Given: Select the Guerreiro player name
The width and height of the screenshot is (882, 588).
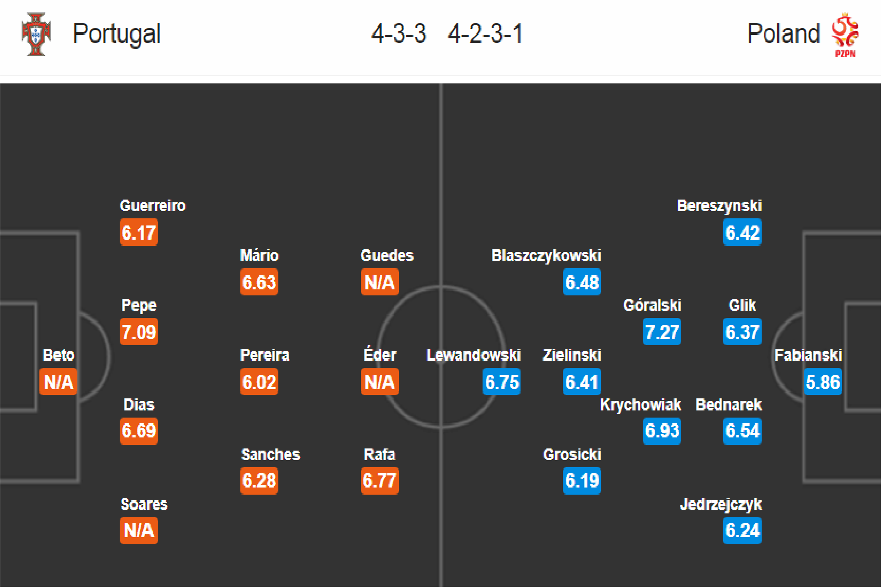Looking at the screenshot, I should click(153, 206).
